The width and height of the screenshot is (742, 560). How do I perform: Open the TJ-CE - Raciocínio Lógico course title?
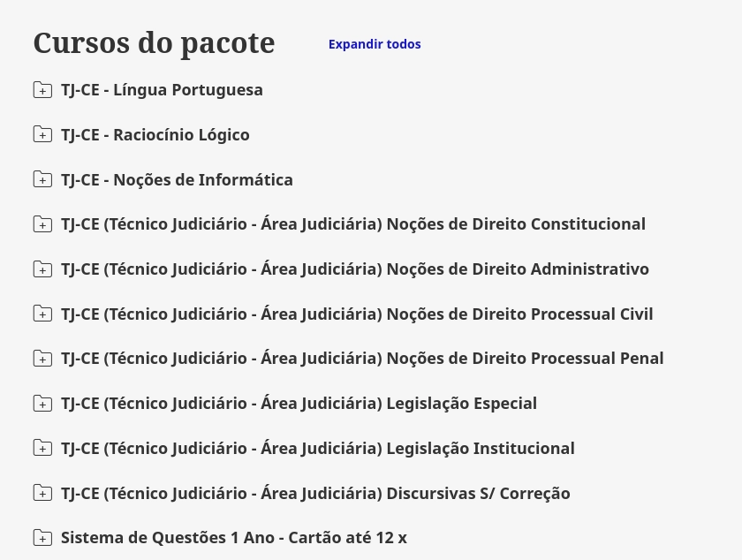(x=155, y=135)
